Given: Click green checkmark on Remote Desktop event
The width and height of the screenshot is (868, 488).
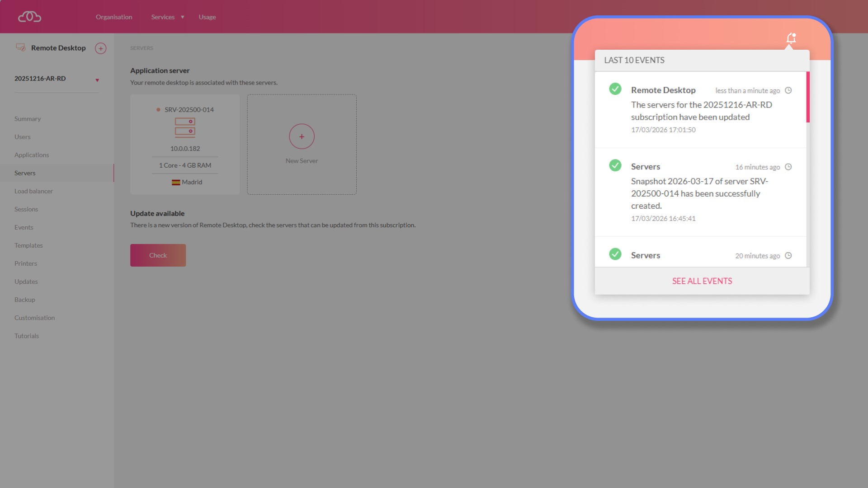Looking at the screenshot, I should click(x=615, y=89).
